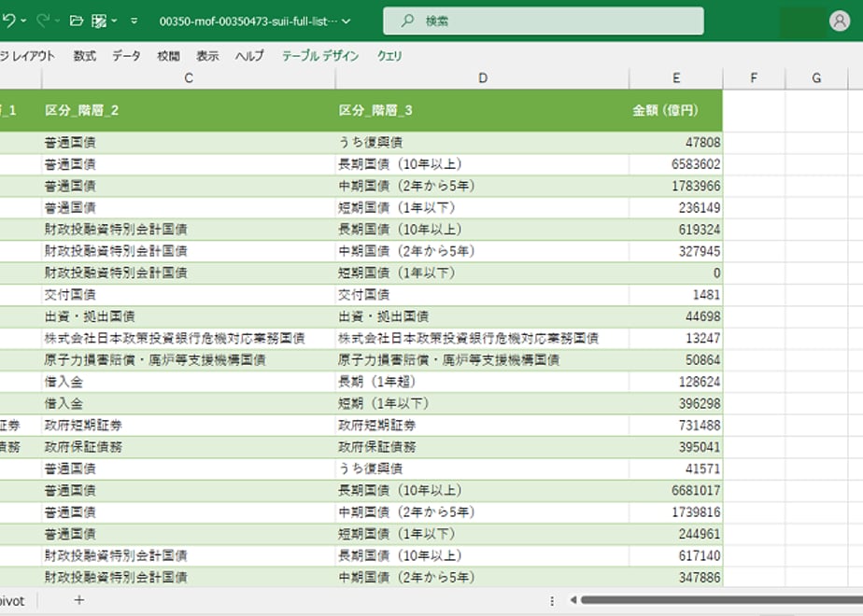This screenshot has width=863, height=616.
Task: Select the cell with value 236149
Action: [676, 207]
